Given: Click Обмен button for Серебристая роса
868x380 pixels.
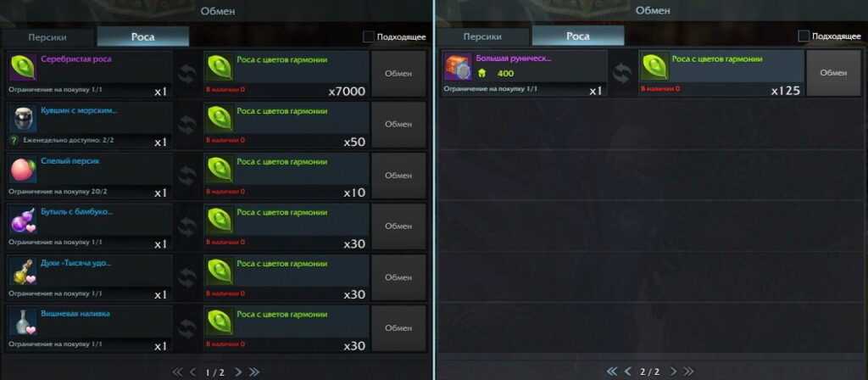Looking at the screenshot, I should (398, 74).
